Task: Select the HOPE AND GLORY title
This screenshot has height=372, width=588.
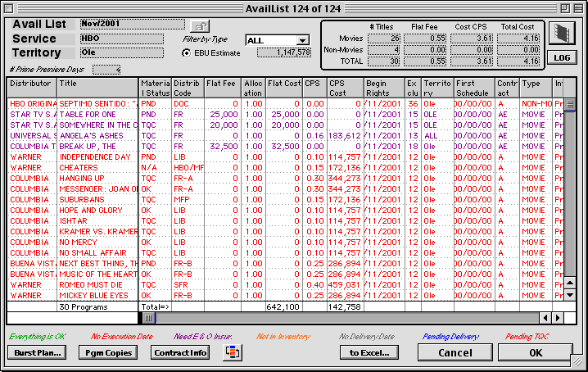Action: (91, 211)
